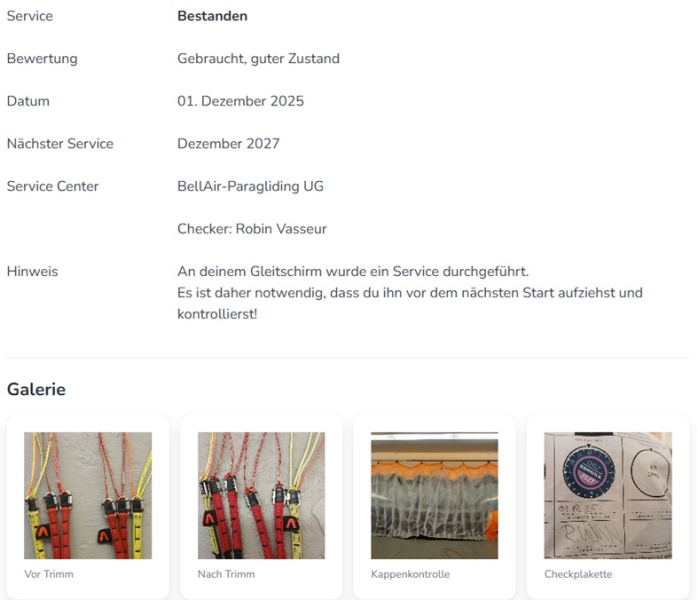Open the Checkplakette gallery photo

[608, 495]
